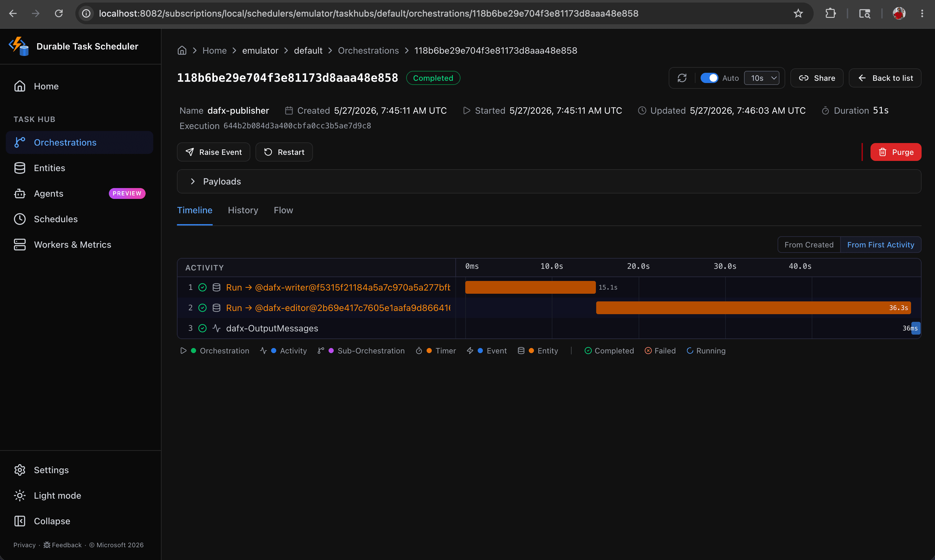
Task: Open Entities from the sidebar icon
Action: 19,168
